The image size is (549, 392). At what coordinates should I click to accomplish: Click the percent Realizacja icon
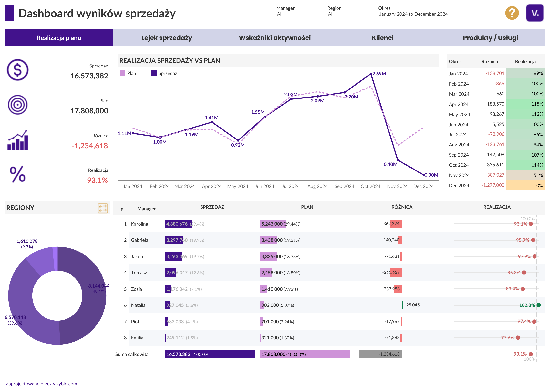[x=18, y=174]
